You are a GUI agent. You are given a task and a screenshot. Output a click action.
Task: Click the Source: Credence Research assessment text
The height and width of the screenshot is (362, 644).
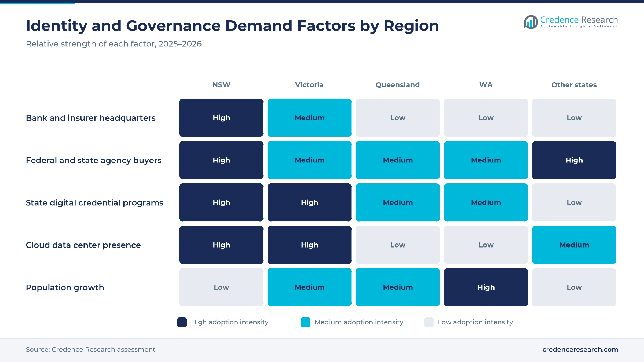(x=90, y=349)
